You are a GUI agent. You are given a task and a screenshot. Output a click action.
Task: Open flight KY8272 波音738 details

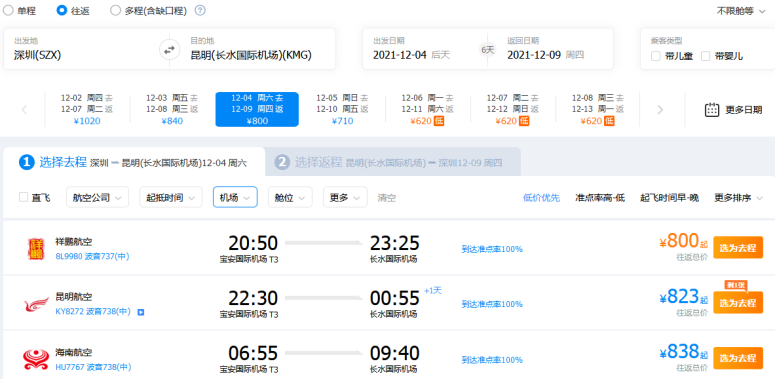pos(93,312)
